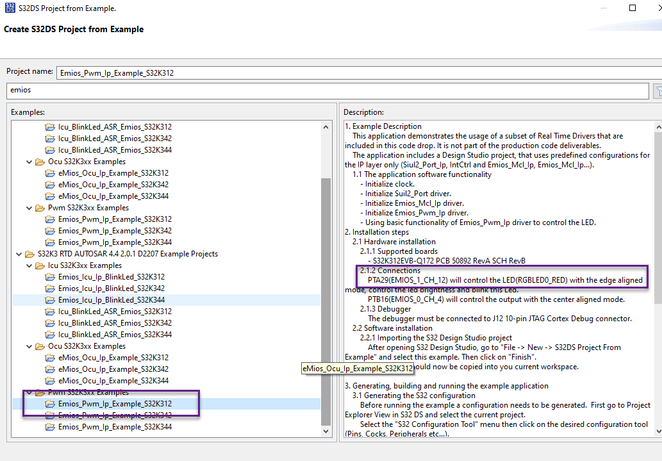Select Emios_Icu_Ip_BlinkLed_S32K342 example
Screen dimensions: 662x461
click(111, 288)
